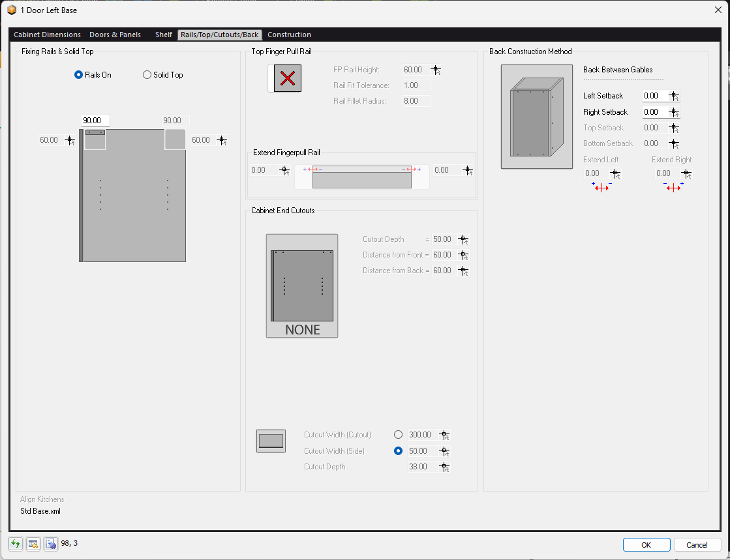The image size is (730, 560).
Task: Click picker icon next to right 60.00 rail value
Action: pos(222,140)
